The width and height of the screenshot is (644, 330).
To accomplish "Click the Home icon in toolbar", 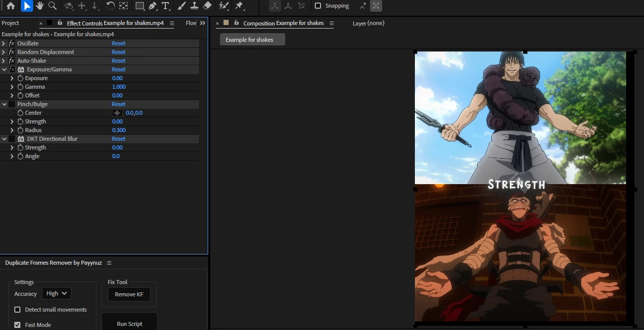I will click(11, 6).
